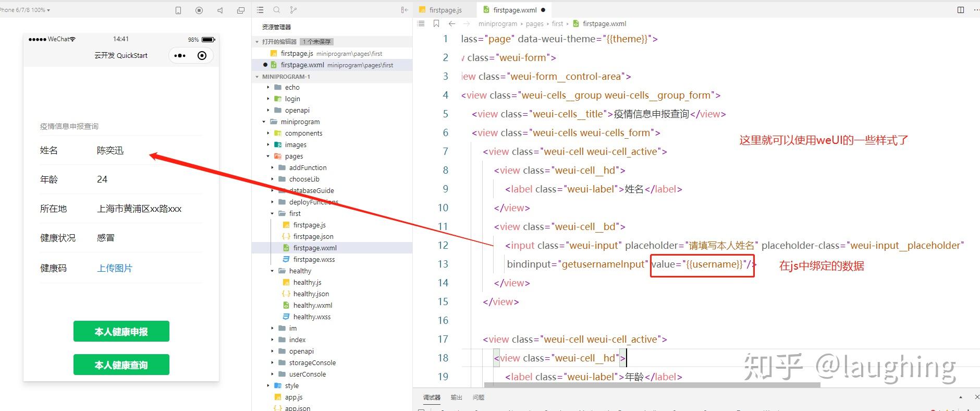Click the simulator record circle icon
This screenshot has height=411, width=980.
[x=199, y=10]
